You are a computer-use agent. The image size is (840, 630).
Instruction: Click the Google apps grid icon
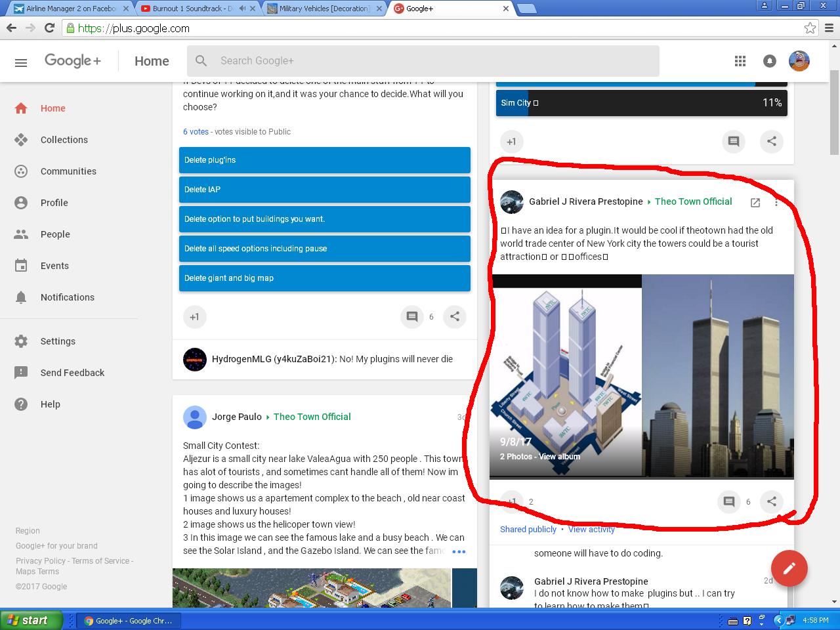coord(740,61)
